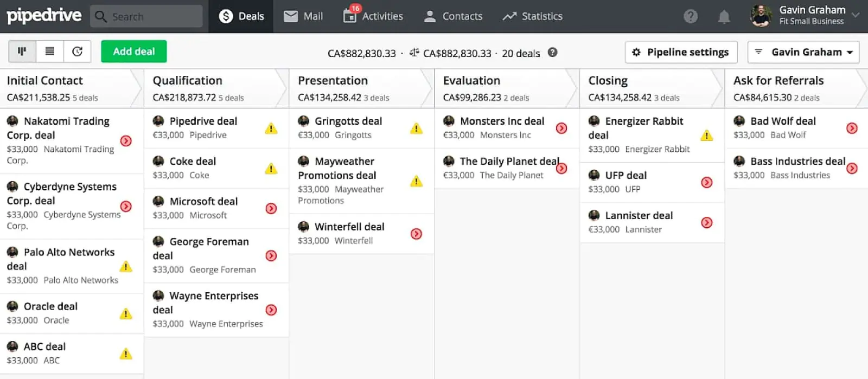Switch to forecast view icon
This screenshot has height=379, width=868.
(x=78, y=52)
